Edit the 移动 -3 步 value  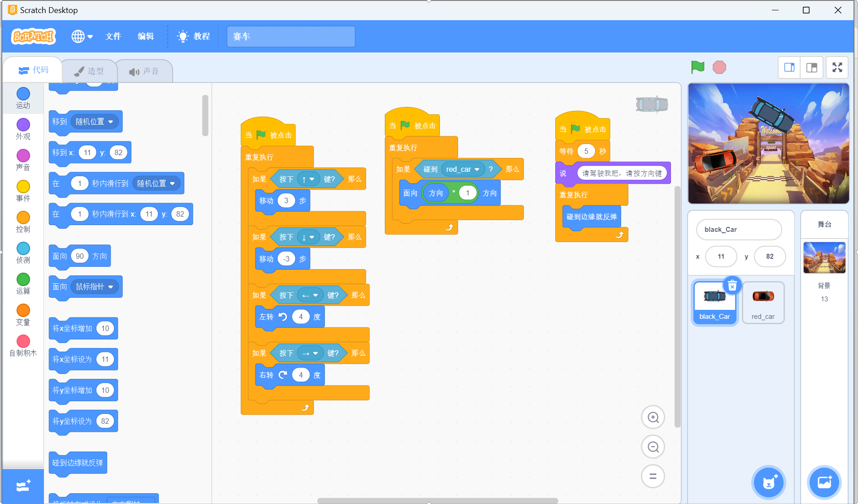point(286,259)
